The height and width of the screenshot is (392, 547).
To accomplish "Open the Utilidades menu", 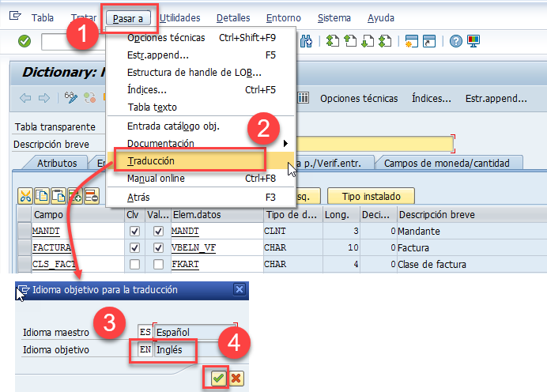I will [180, 18].
